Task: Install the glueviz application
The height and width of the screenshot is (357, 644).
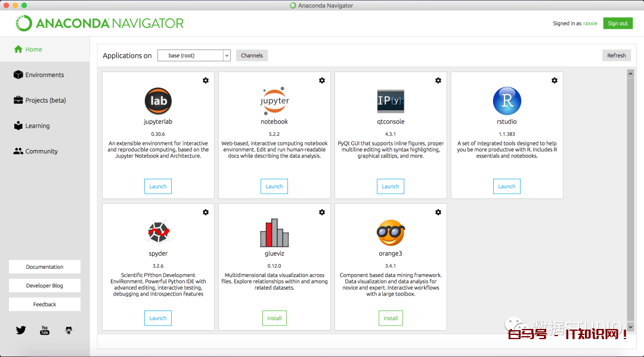Action: pyautogui.click(x=274, y=318)
